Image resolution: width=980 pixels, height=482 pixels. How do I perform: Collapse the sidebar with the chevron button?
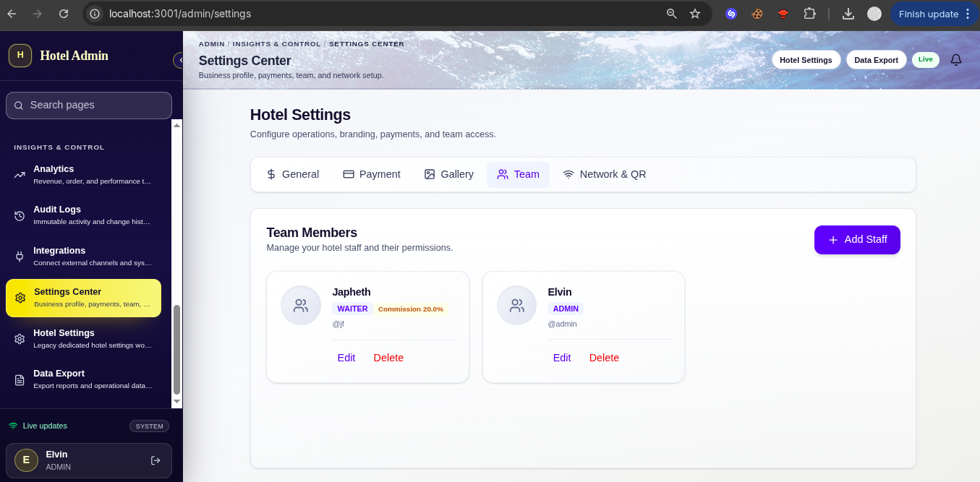(179, 60)
